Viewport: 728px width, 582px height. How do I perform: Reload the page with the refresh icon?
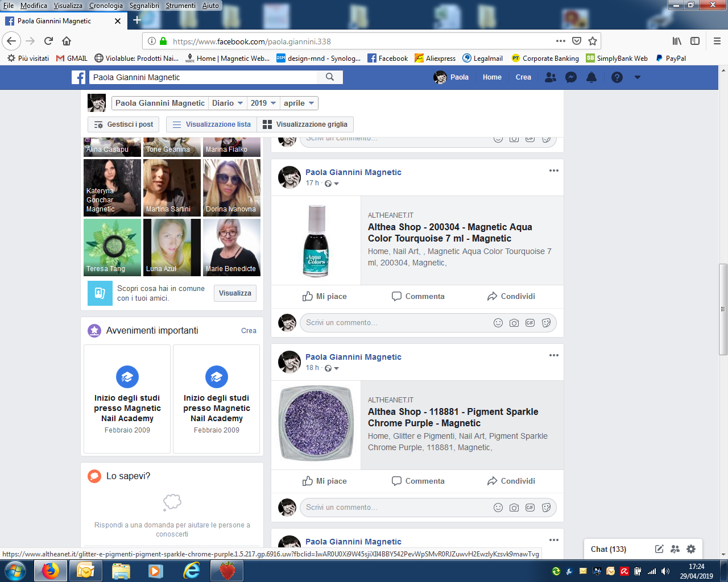click(x=48, y=41)
